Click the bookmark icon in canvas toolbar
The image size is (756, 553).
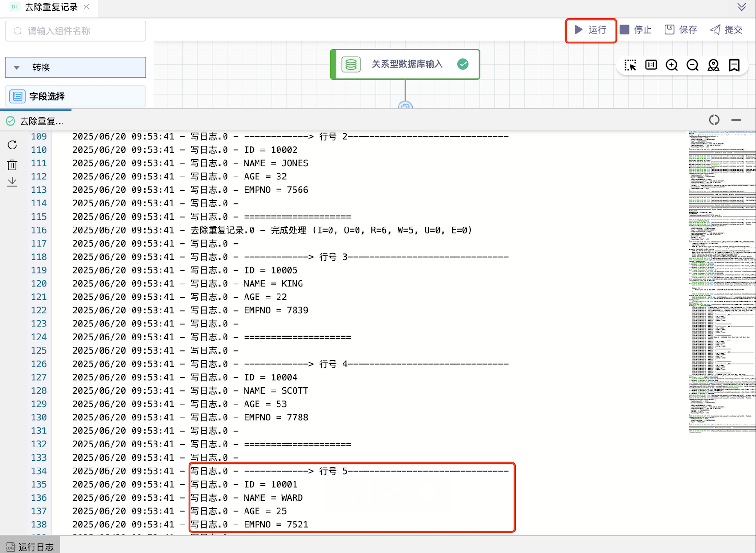[x=734, y=65]
